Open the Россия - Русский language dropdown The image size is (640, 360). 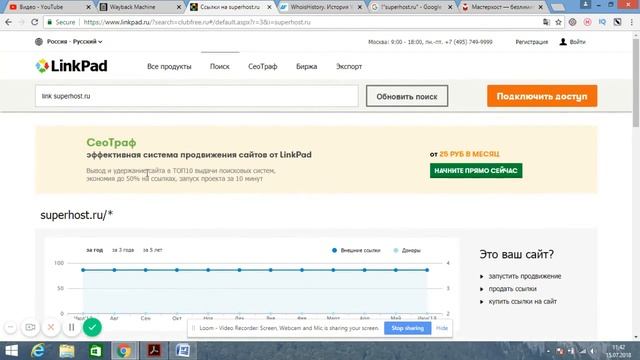(74, 42)
